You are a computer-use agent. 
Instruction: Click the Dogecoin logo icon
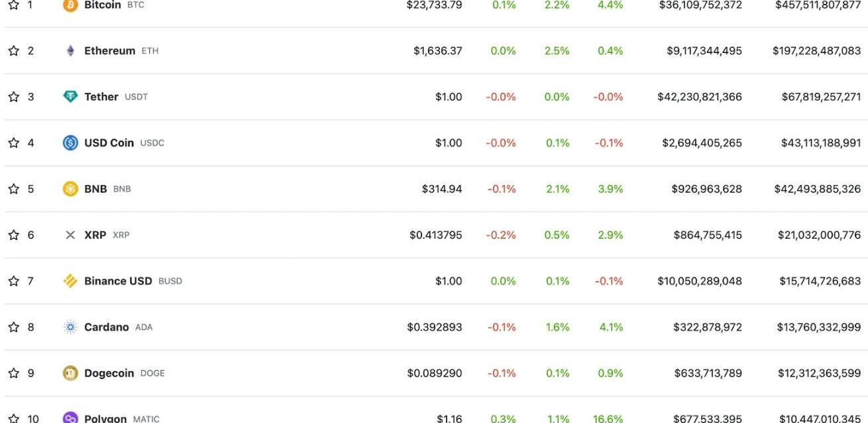70,373
